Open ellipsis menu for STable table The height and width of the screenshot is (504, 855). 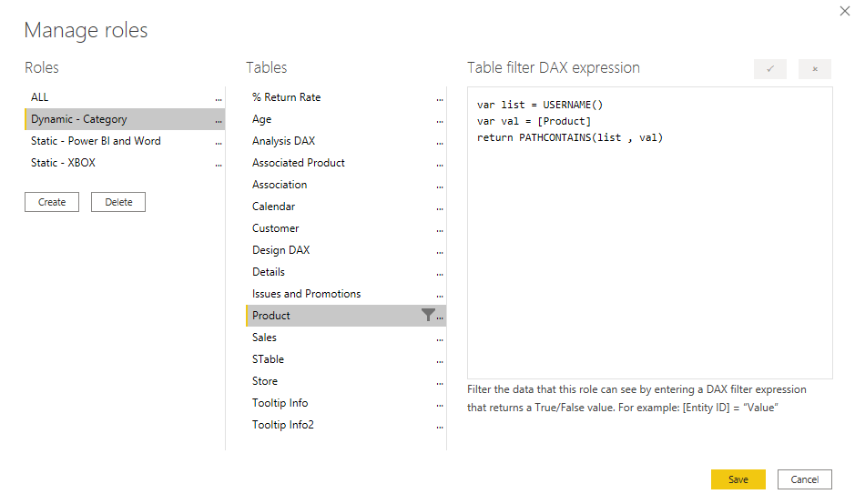point(440,360)
